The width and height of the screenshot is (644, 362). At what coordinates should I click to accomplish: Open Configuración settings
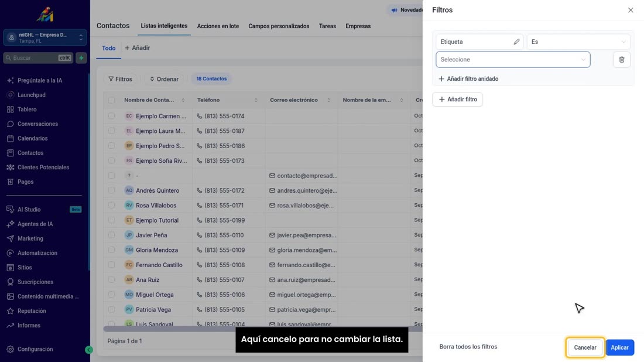pos(35,349)
